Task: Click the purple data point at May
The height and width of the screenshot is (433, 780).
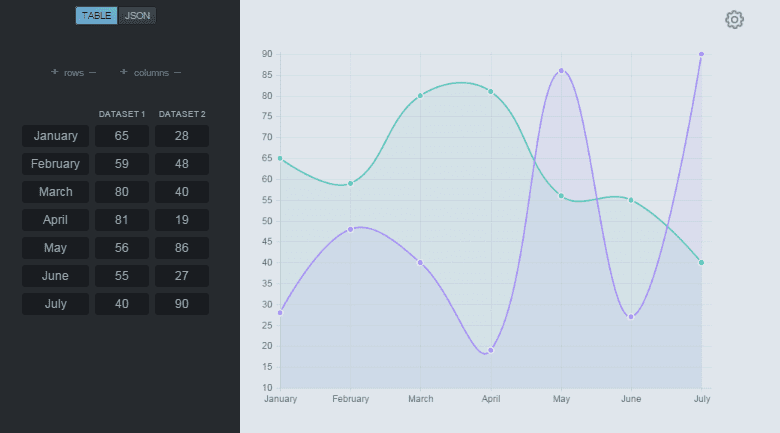Action: click(x=561, y=71)
